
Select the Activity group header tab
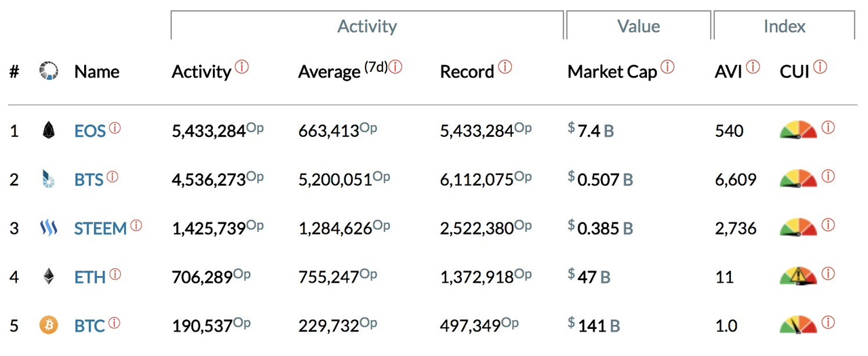pos(367,26)
